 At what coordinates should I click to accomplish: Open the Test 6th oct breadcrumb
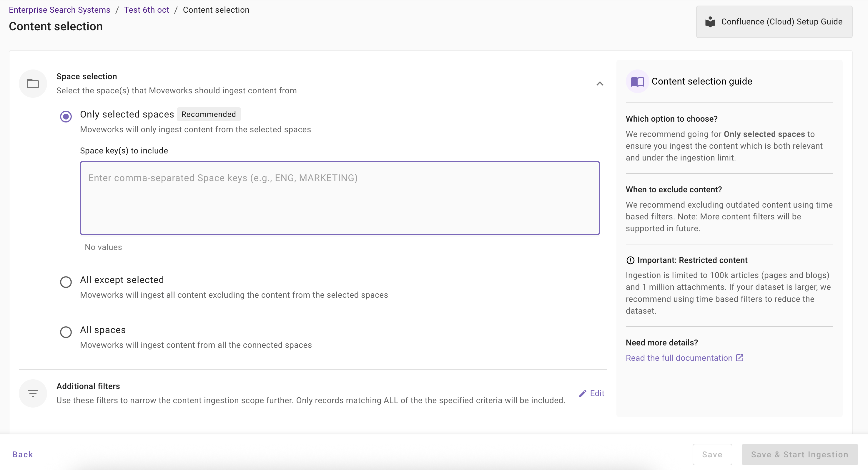coord(146,10)
